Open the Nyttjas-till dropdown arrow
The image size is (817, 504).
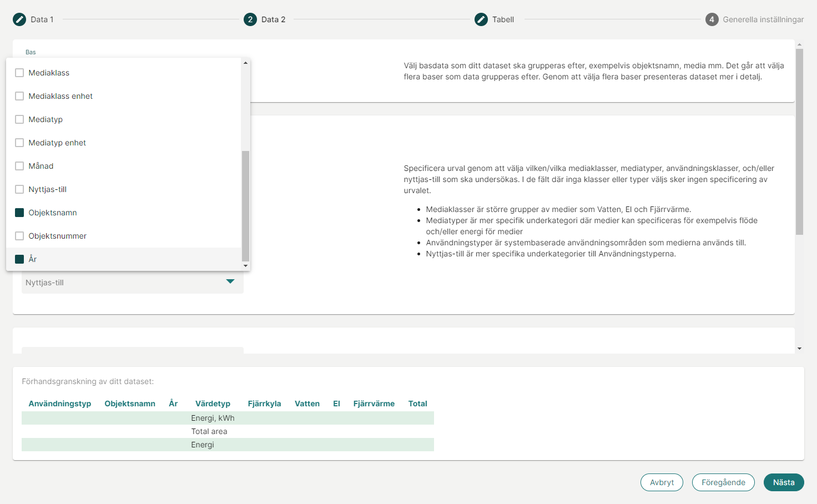click(230, 281)
